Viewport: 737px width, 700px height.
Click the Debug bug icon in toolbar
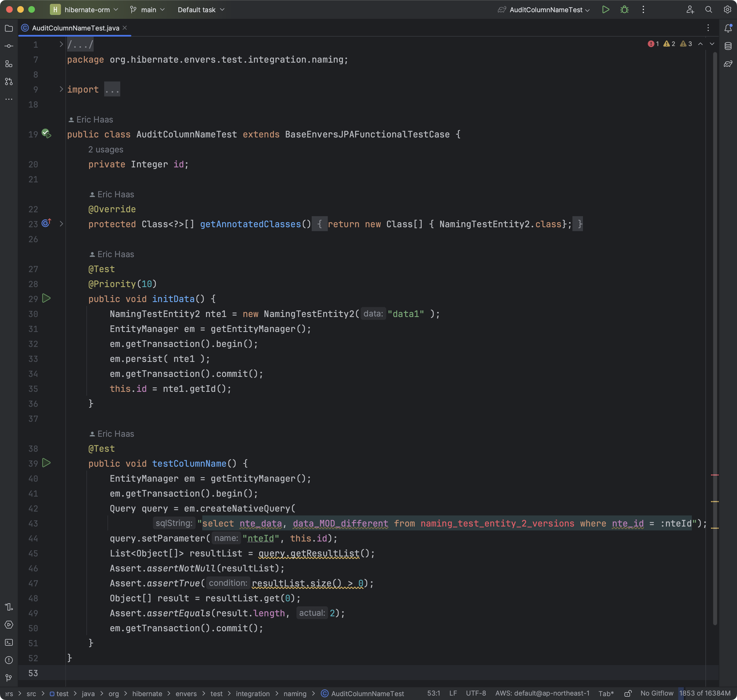click(624, 10)
